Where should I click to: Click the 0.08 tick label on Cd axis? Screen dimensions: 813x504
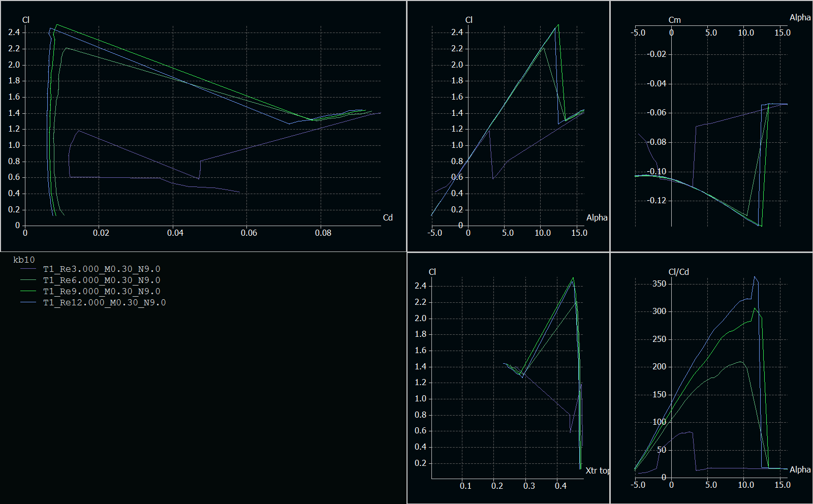pyautogui.click(x=323, y=233)
